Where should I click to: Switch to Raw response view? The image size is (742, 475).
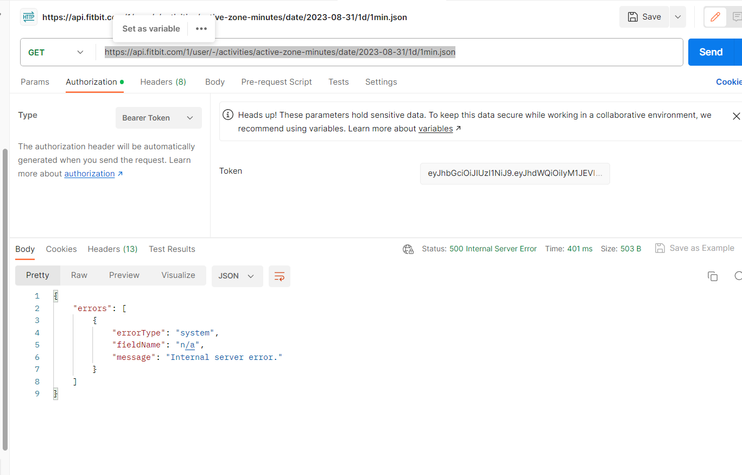pos(79,275)
